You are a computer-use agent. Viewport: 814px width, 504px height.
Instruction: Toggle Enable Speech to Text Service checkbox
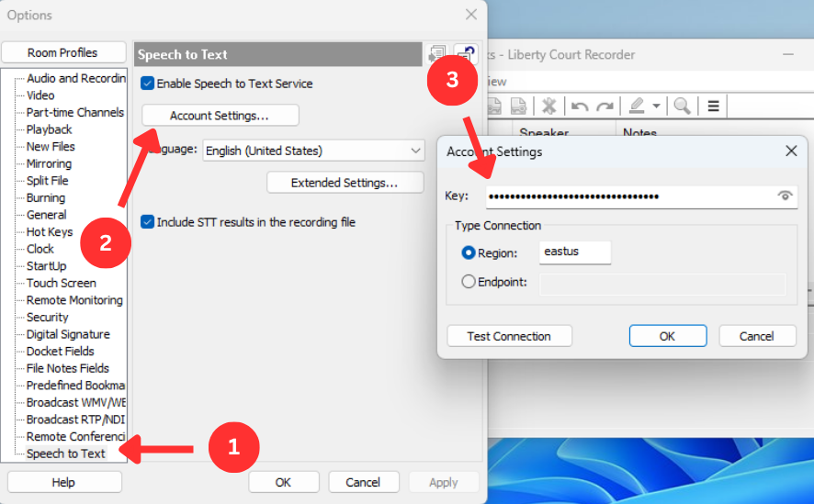(x=147, y=83)
